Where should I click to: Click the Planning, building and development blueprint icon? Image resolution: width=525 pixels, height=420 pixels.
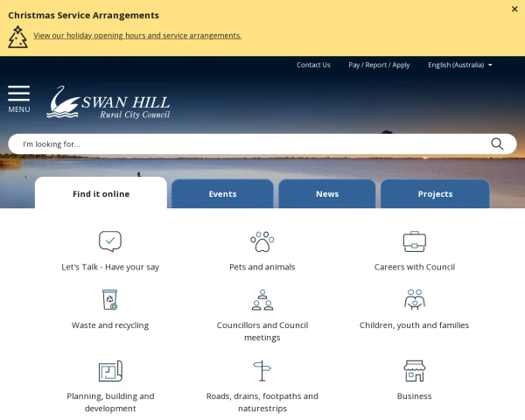[110, 371]
